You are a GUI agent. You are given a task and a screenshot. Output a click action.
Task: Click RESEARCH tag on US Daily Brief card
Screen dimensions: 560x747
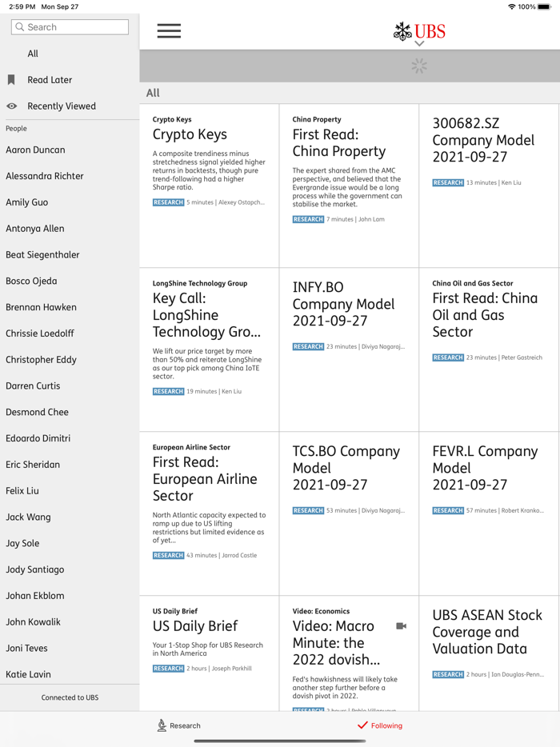[168, 669]
